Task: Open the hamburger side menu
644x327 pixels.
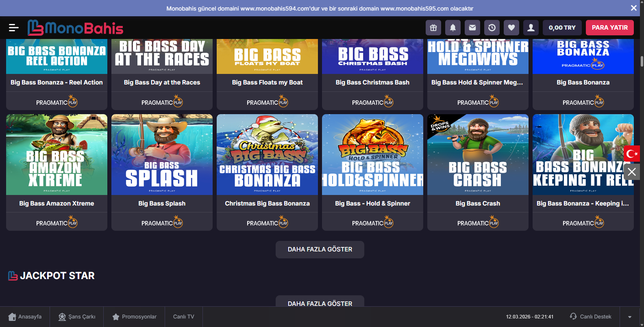Action: tap(13, 28)
